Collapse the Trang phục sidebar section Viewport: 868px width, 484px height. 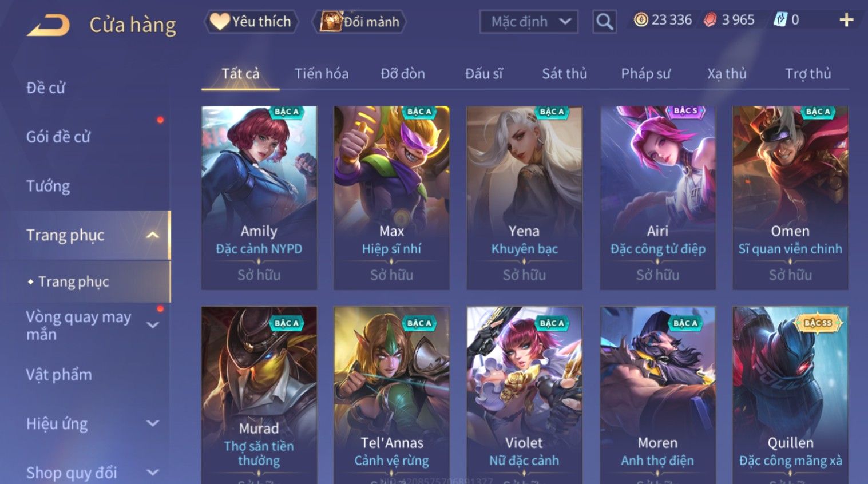pyautogui.click(x=152, y=235)
